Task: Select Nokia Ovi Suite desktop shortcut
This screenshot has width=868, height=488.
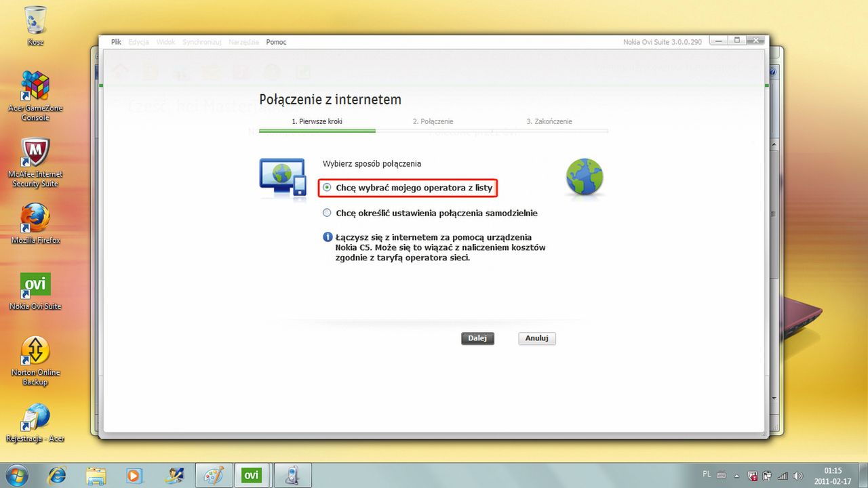Action: (35, 291)
